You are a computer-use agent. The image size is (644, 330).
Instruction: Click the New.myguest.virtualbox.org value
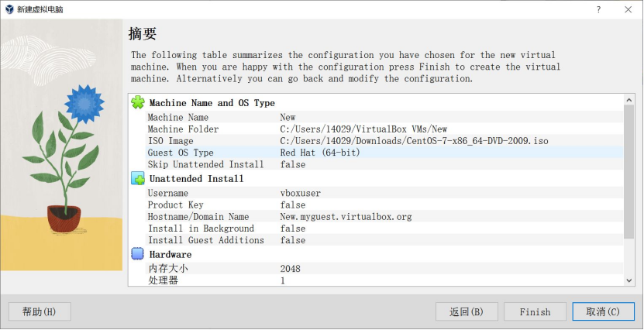click(346, 216)
